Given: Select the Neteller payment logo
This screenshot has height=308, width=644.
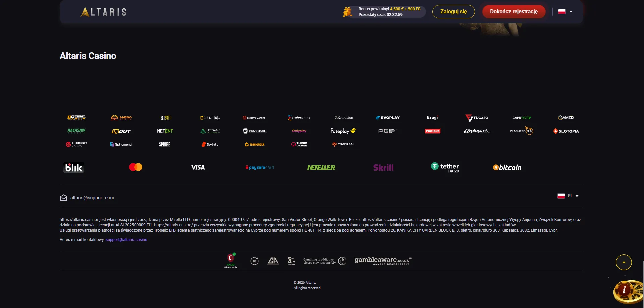Looking at the screenshot, I should pos(321,167).
